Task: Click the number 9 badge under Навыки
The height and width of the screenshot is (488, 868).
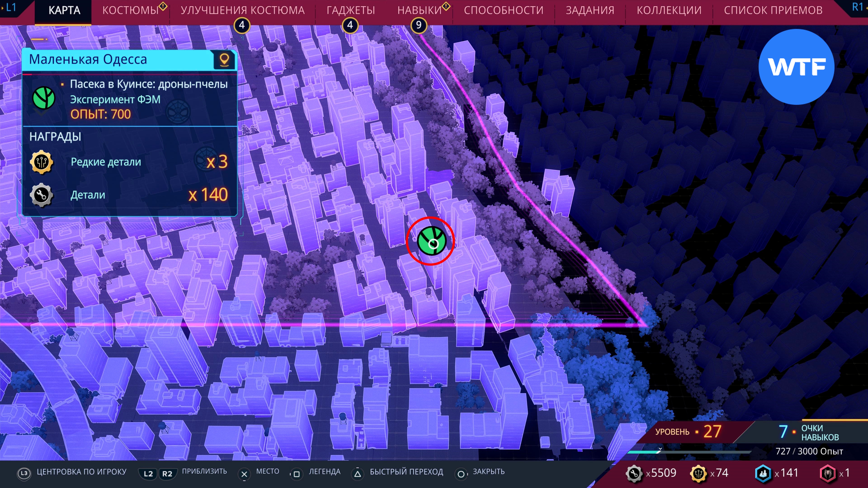Action: click(x=418, y=25)
